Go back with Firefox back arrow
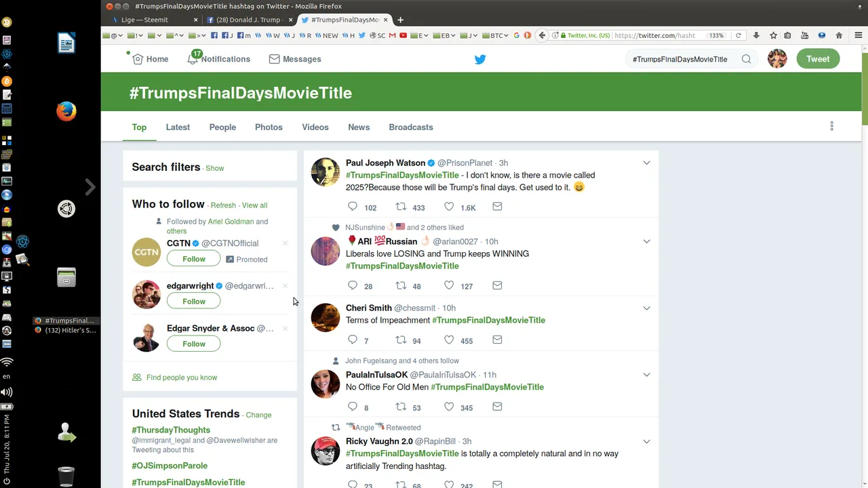Image resolution: width=868 pixels, height=488 pixels. (x=542, y=35)
